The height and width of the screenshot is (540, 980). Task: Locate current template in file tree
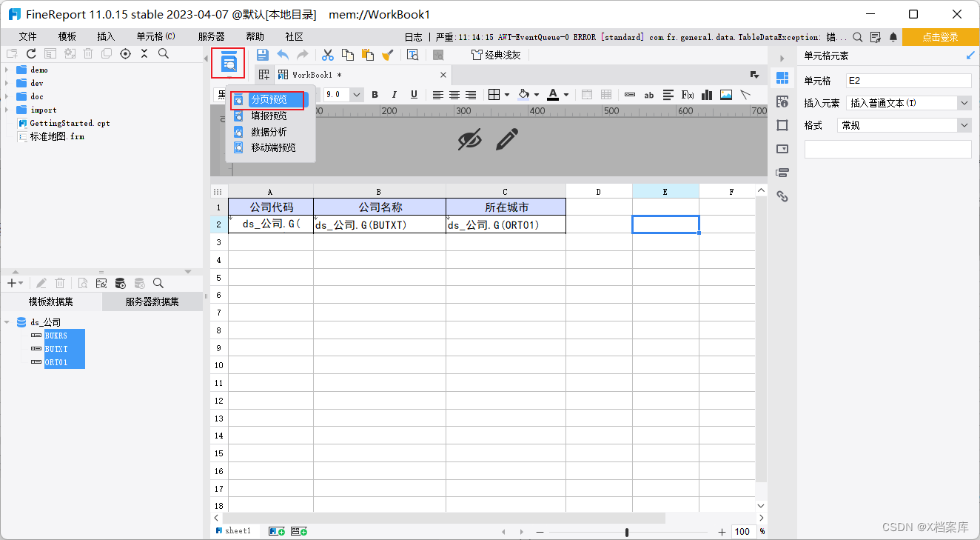point(125,53)
